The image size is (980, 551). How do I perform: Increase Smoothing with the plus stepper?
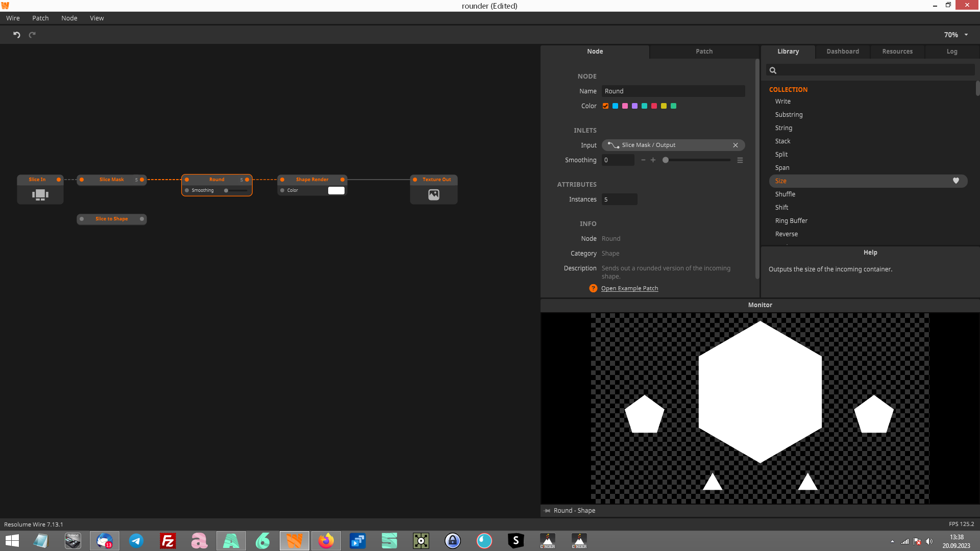(x=653, y=160)
